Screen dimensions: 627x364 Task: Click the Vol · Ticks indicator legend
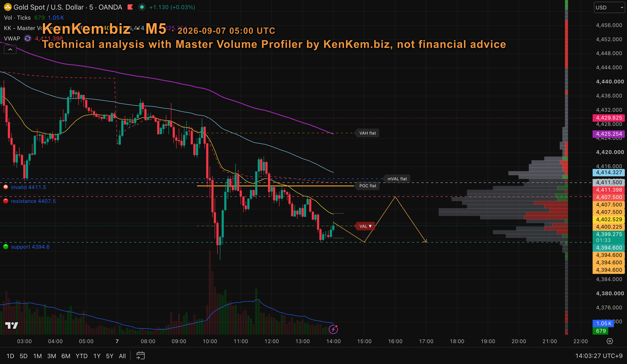click(x=17, y=18)
